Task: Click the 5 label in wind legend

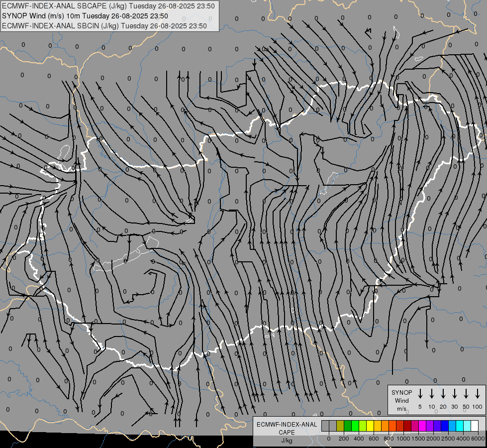Action: coord(420,407)
